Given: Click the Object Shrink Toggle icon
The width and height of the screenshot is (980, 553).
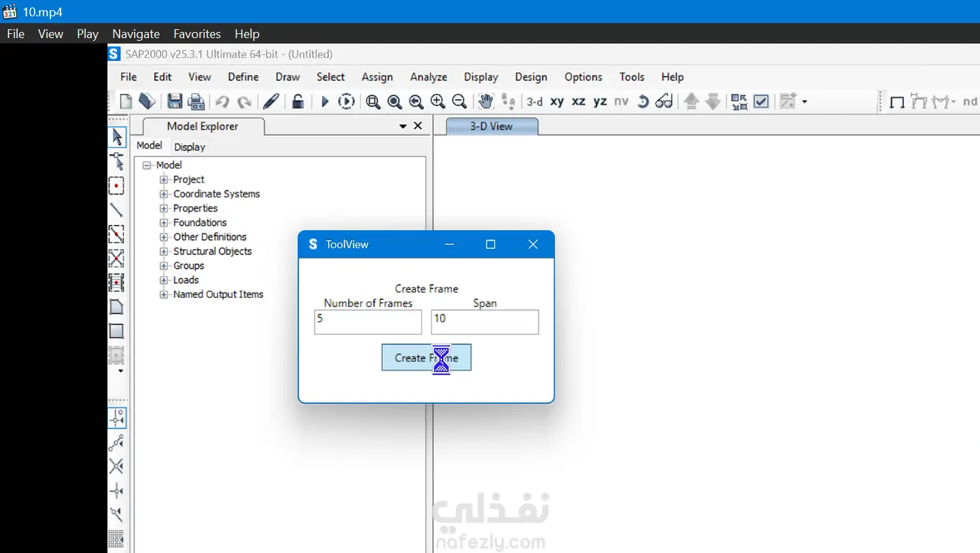Looking at the screenshot, I should tap(739, 101).
